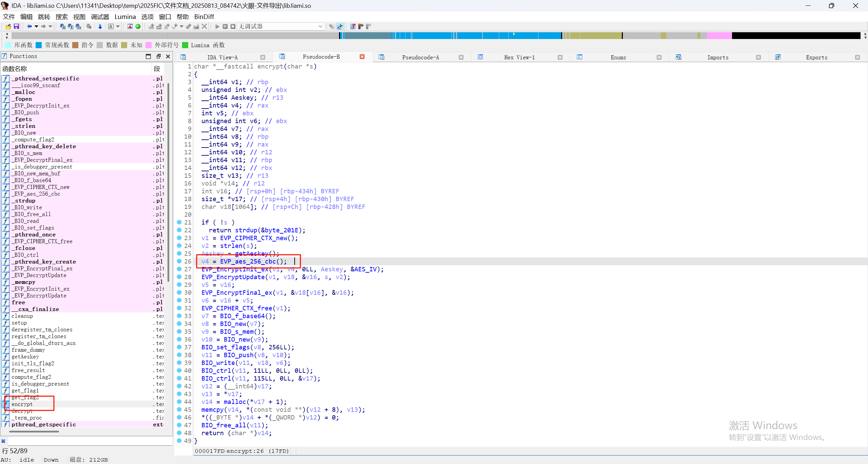Click the green circle toolbar icon

(x=138, y=26)
